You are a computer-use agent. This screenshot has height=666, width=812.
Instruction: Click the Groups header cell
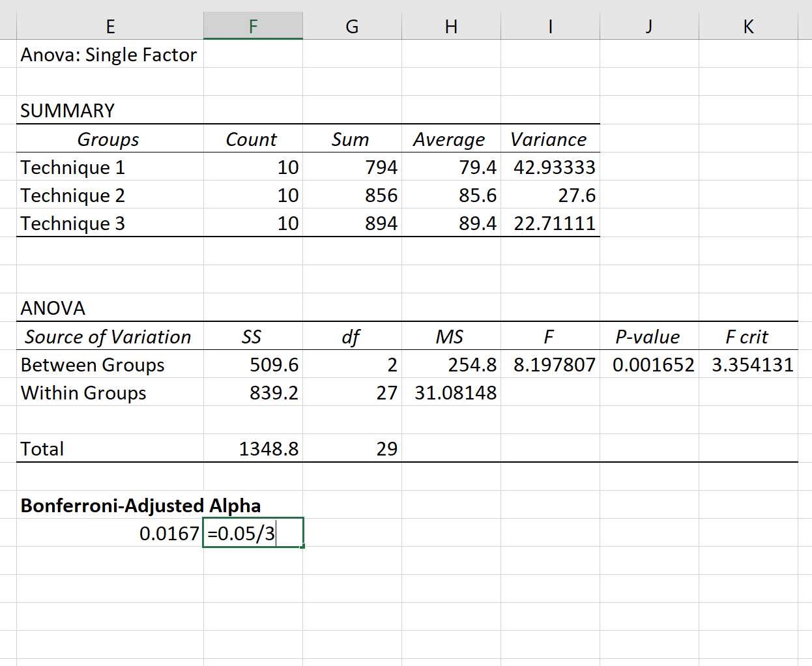point(110,139)
